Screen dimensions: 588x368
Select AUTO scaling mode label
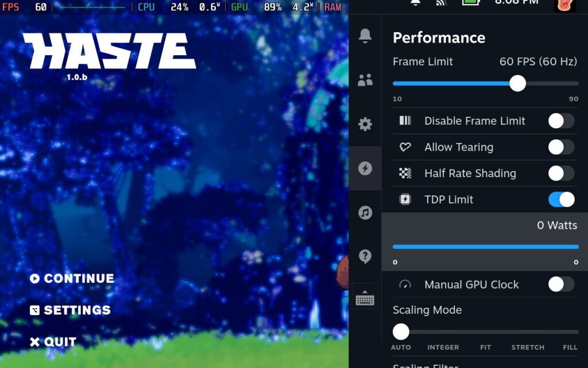pos(401,347)
